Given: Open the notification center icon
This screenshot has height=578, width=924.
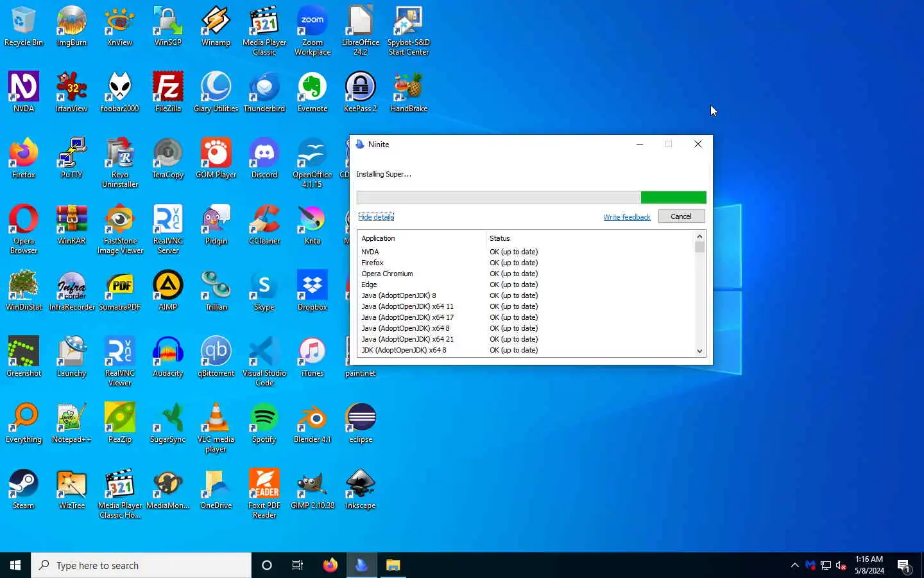Looking at the screenshot, I should [904, 566].
